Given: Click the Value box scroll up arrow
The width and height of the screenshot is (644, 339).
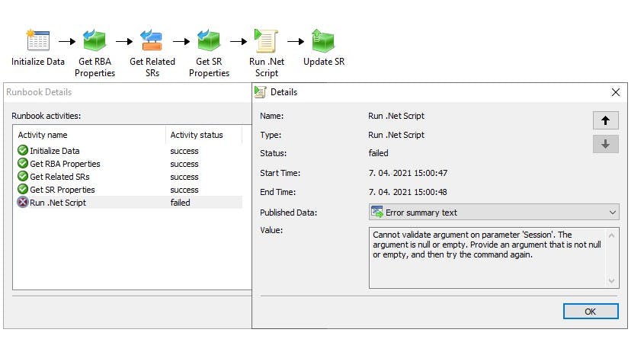Looking at the screenshot, I should click(x=611, y=235).
